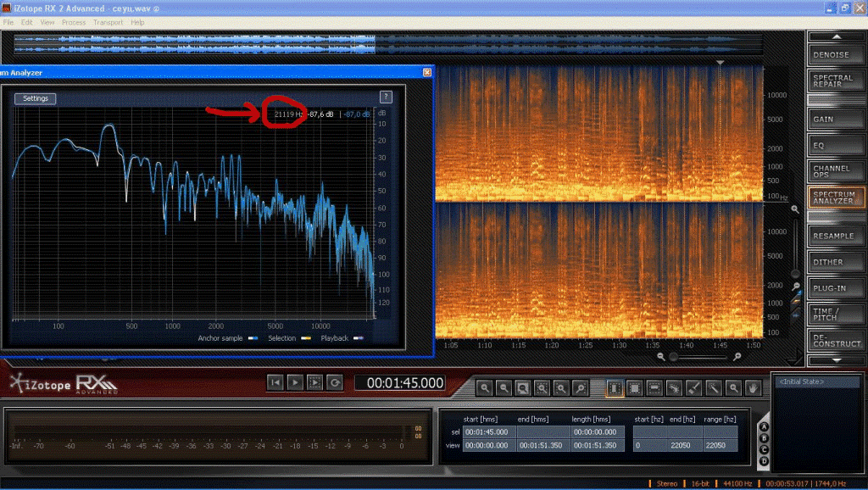Click the horizontal time zoom slider

(x=704, y=357)
